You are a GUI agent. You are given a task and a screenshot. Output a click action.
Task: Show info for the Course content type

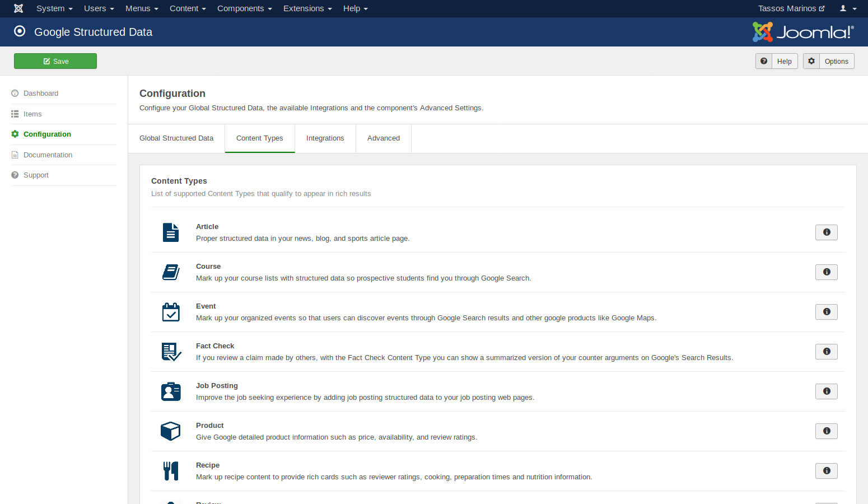pos(827,272)
